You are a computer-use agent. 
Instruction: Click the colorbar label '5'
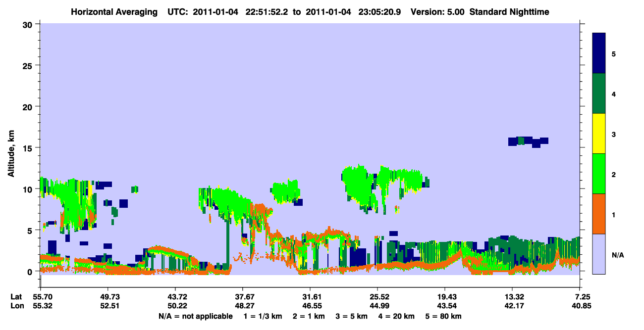coord(613,53)
